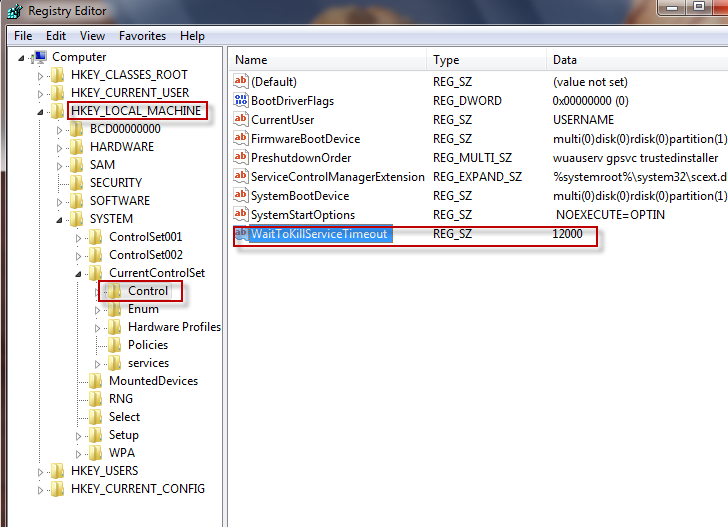Click the Hardware Profiles folder icon
This screenshot has width=728, height=527.
pyautogui.click(x=115, y=327)
